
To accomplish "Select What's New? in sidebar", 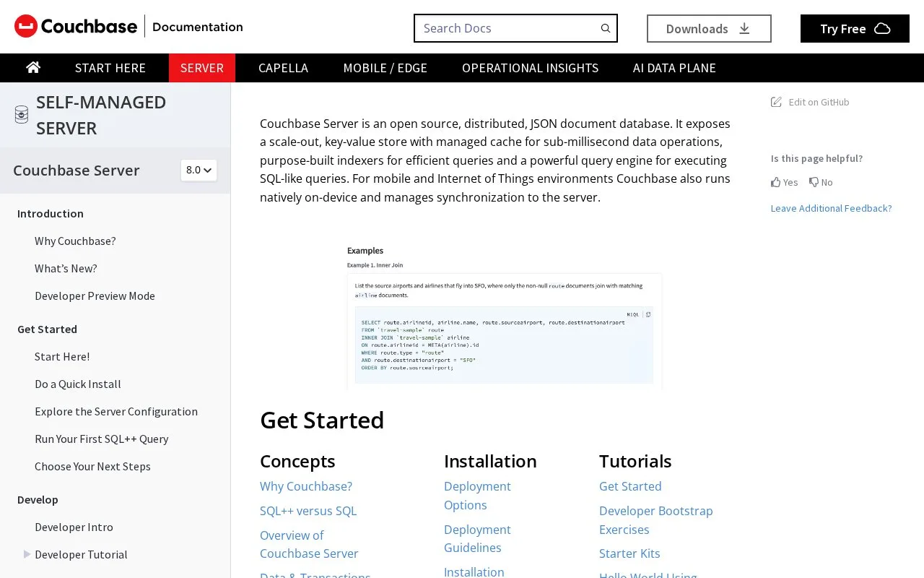I will [66, 268].
